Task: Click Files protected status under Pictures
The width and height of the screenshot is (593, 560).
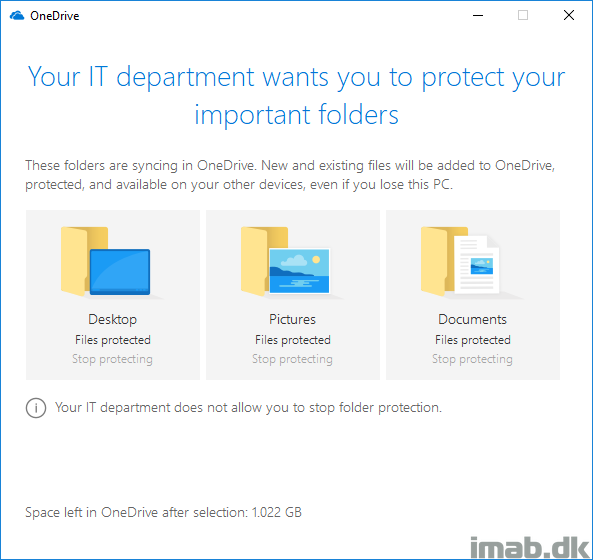Action: (293, 340)
